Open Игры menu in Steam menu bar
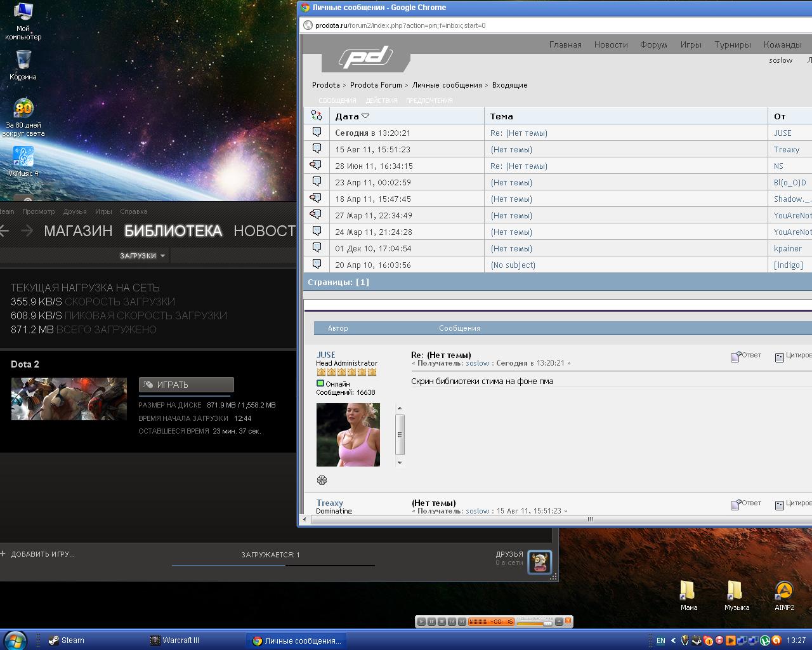The height and width of the screenshot is (650, 812). [103, 211]
